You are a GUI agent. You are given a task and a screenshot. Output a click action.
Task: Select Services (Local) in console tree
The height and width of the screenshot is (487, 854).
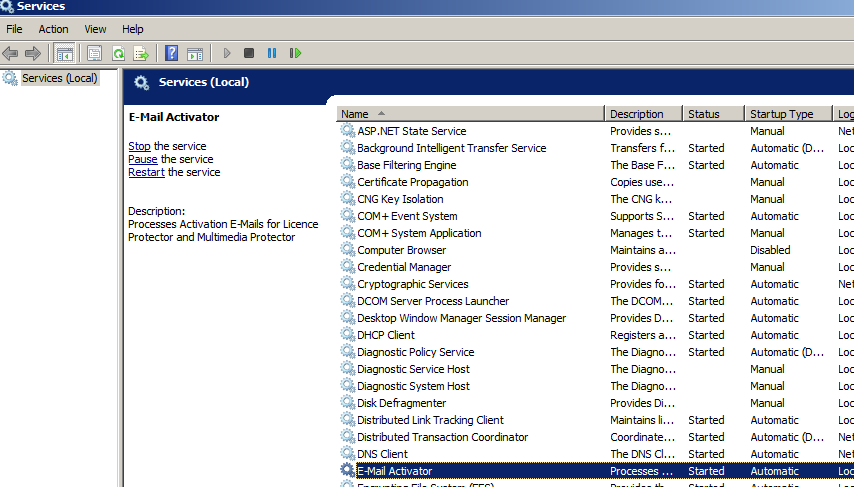tap(60, 78)
